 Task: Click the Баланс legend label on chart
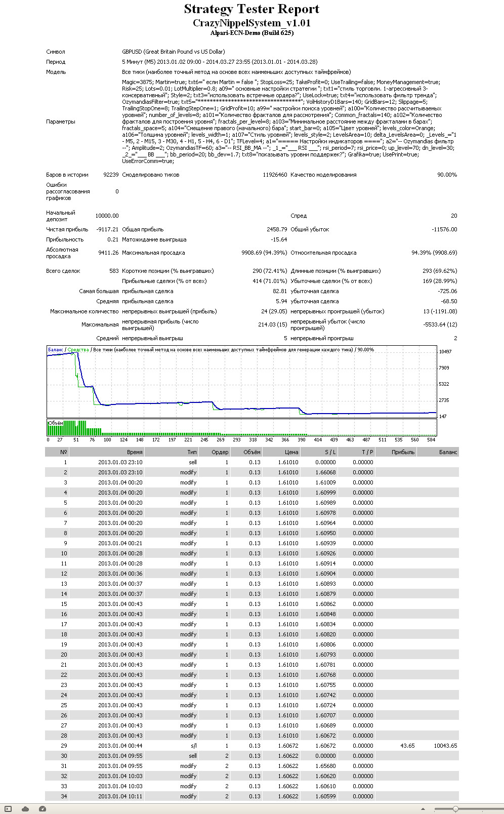[56, 350]
